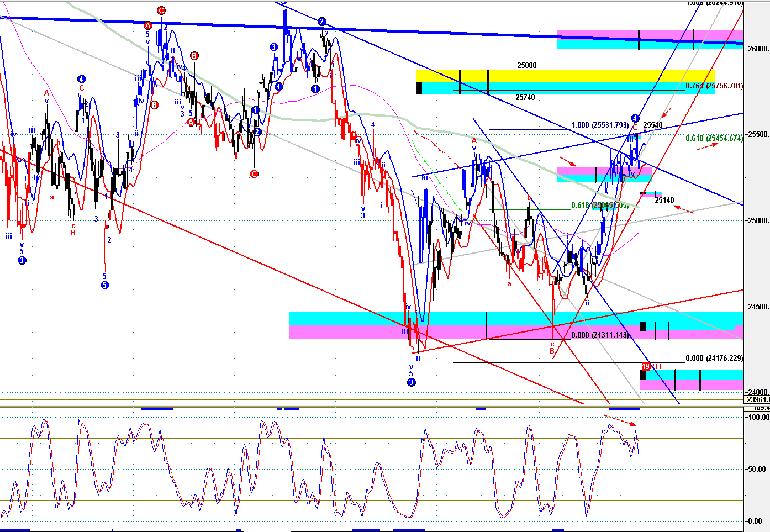Select the blue circled 3 at chart bottom

coord(411,382)
